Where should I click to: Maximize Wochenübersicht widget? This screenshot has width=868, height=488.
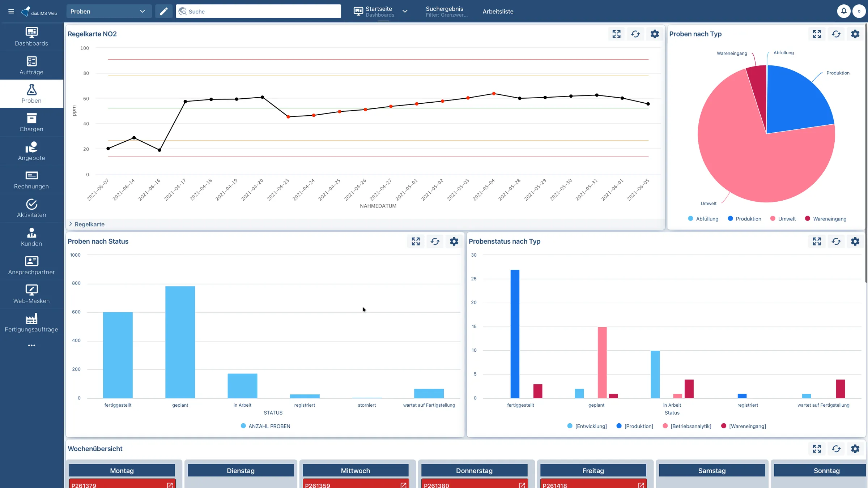pos(817,449)
